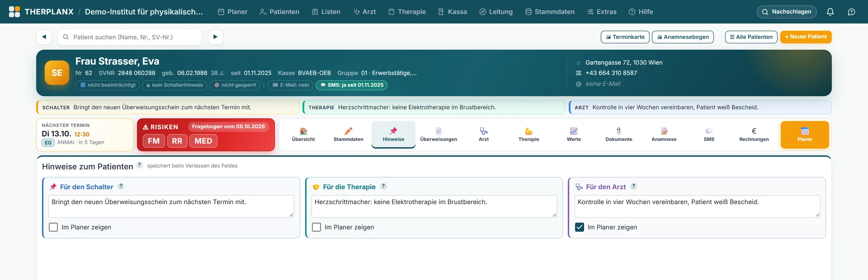Screen dimensions: 868x280
Task: Open the chat help bubble icon
Action: [x=852, y=12]
